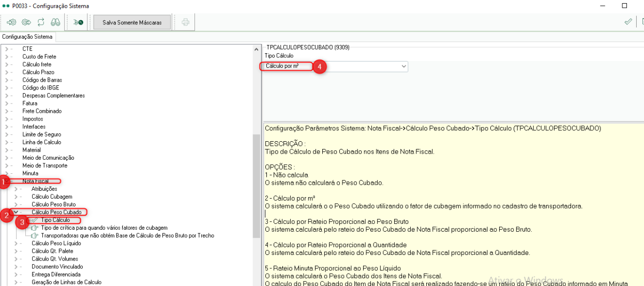Select Tipo Cálculo tree item

(x=55, y=220)
